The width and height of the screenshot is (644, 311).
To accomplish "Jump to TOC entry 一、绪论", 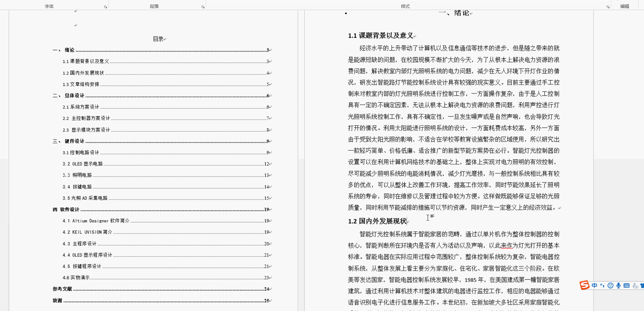I will click(x=162, y=50).
